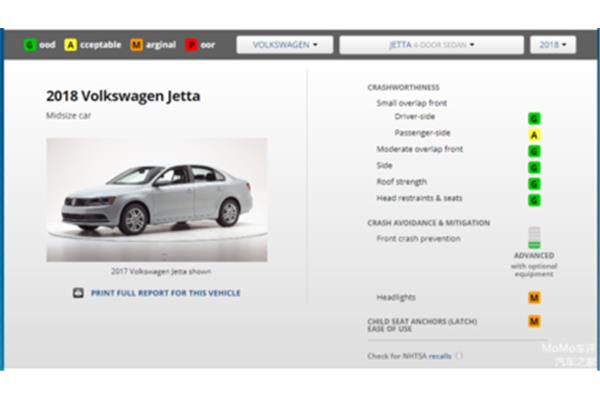Click the Moderate overlap front Good badge
This screenshot has width=600, height=400.
point(534,151)
